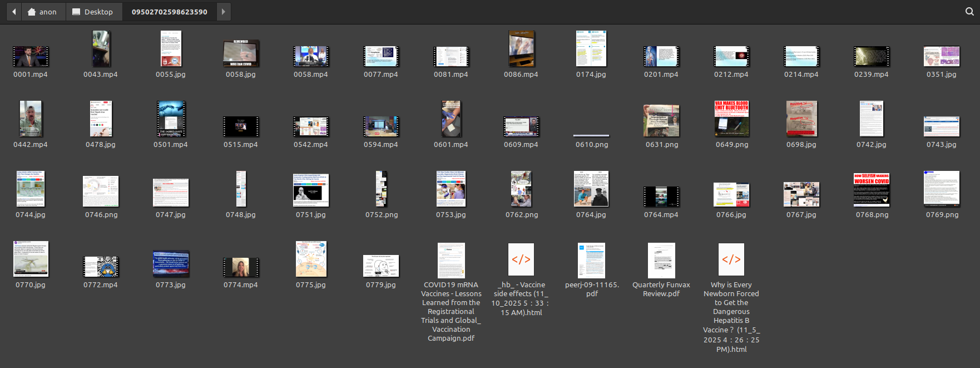
Task: Click the file name 0746.png
Action: click(x=101, y=215)
